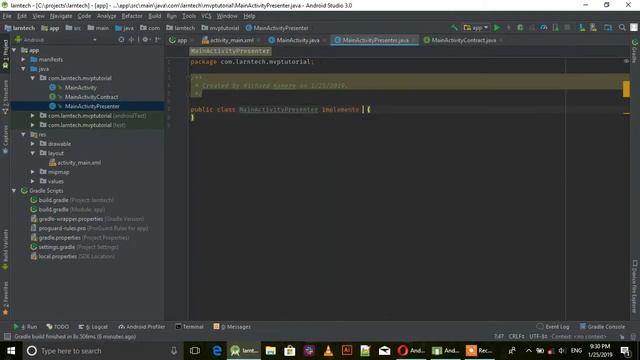Collapse the layout folder
The width and height of the screenshot is (640, 360).
[33, 153]
